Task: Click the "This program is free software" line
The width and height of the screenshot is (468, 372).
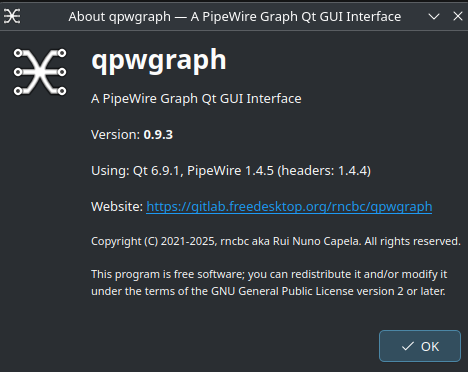Action: [269, 274]
